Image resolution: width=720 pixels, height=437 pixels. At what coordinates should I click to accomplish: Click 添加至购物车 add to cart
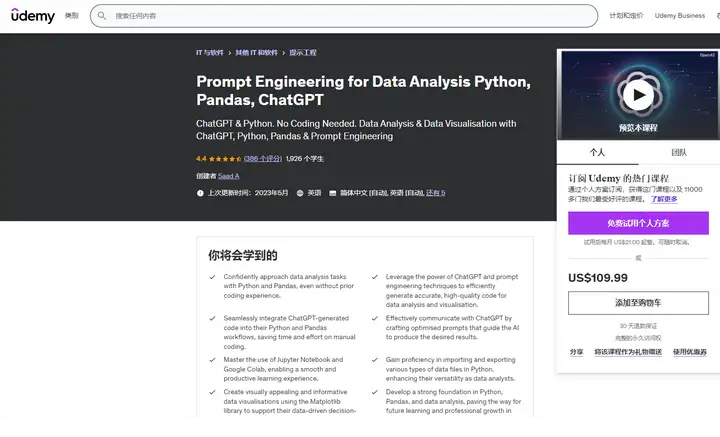coord(638,303)
